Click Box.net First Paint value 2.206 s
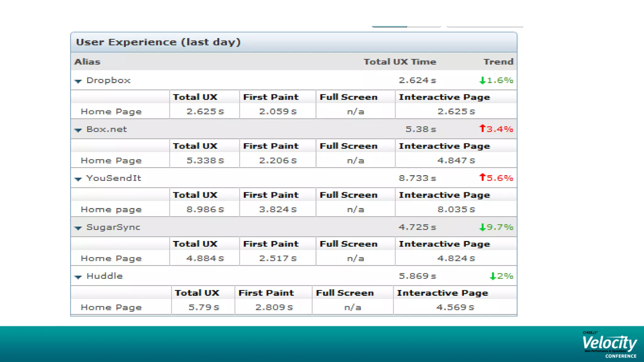The image size is (644, 362). pos(278,161)
